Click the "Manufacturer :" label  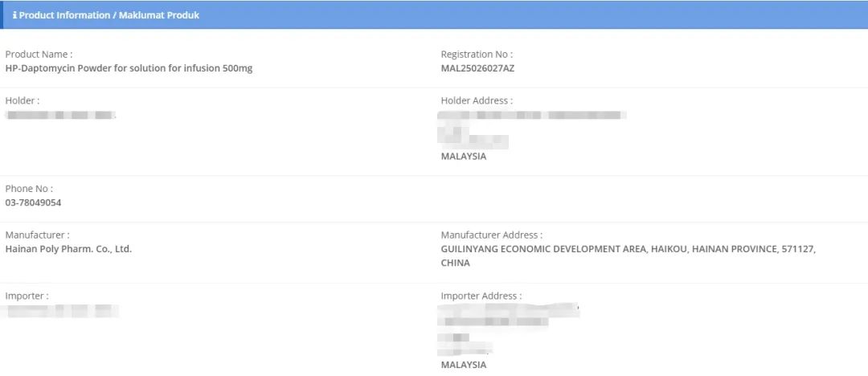tap(37, 235)
